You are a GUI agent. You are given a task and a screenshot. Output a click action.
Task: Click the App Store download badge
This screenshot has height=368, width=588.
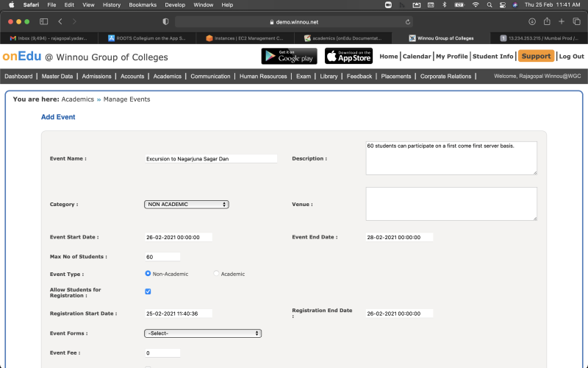[348, 56]
